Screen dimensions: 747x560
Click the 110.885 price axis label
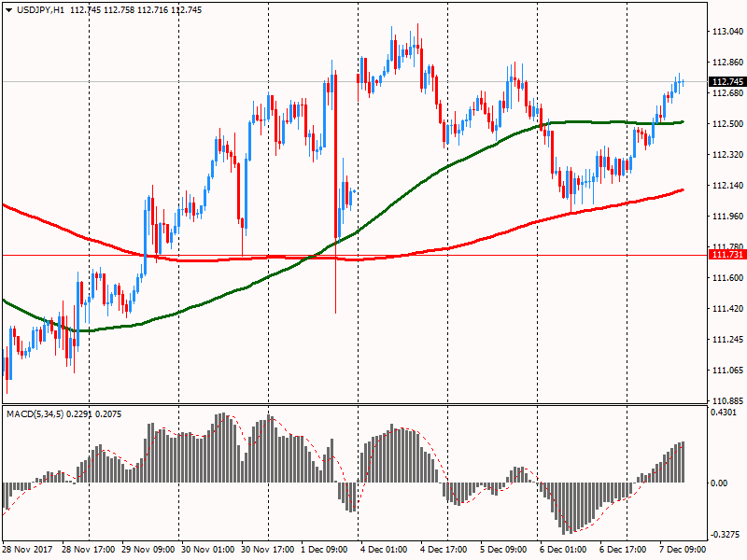coord(726,400)
